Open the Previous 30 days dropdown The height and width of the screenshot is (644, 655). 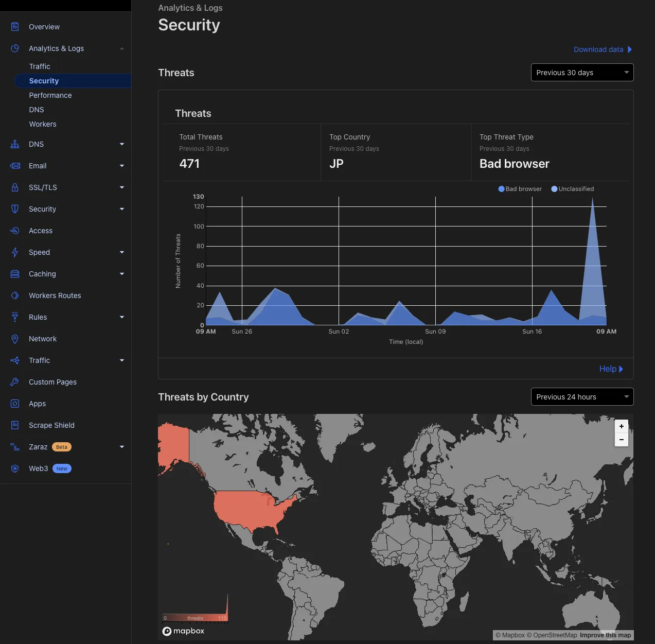(582, 73)
